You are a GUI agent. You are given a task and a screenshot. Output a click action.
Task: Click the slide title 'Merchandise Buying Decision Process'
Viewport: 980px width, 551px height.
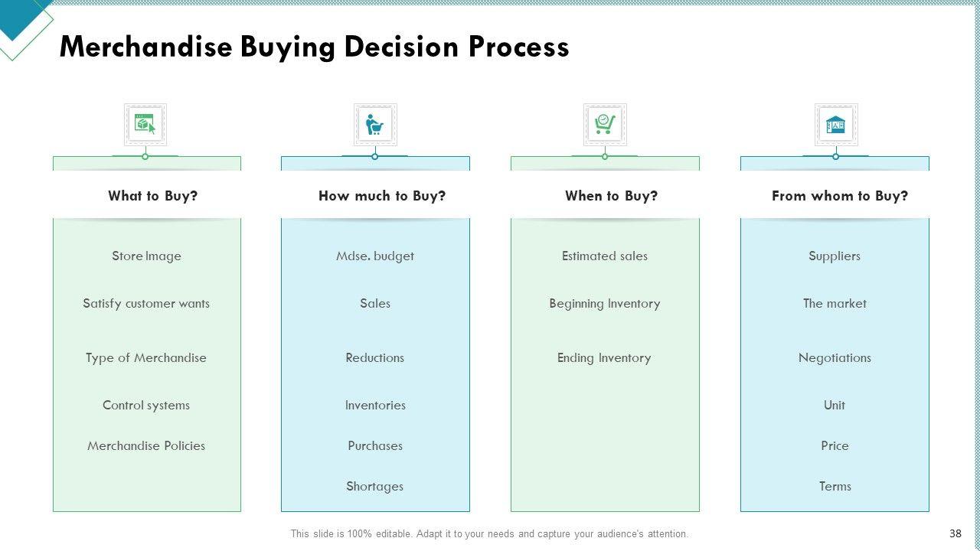click(314, 47)
